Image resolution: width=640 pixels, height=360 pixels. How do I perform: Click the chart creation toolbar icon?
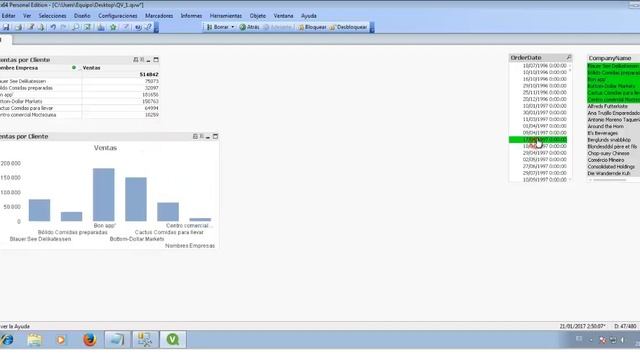pyautogui.click(x=101, y=27)
